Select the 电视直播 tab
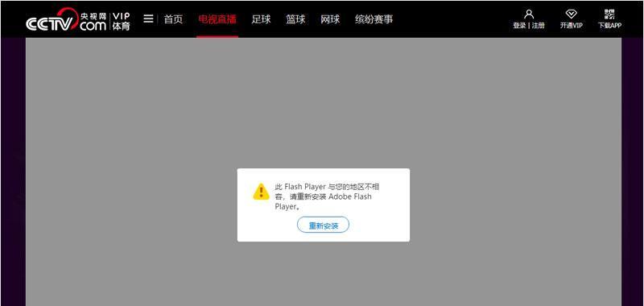Viewport: 644px width, 306px height. [x=217, y=19]
